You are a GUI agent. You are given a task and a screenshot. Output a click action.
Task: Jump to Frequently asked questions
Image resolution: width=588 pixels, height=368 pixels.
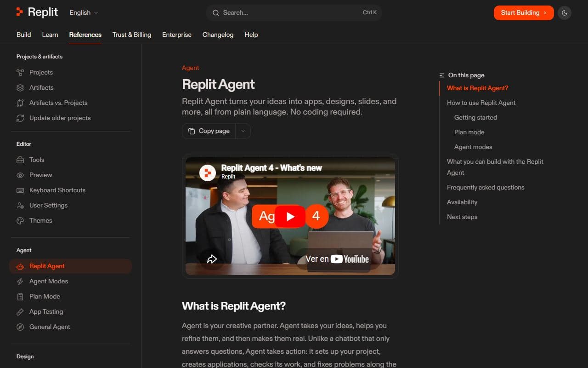(486, 187)
